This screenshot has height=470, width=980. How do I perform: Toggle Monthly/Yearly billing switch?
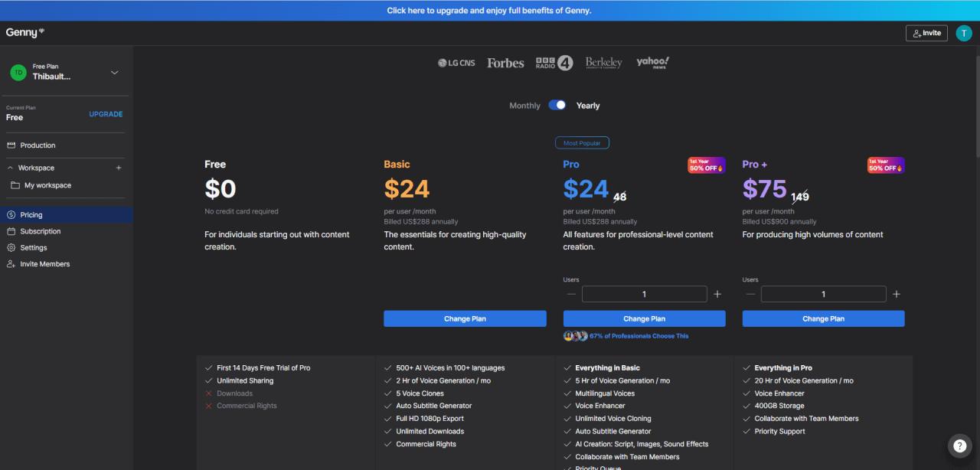tap(557, 106)
